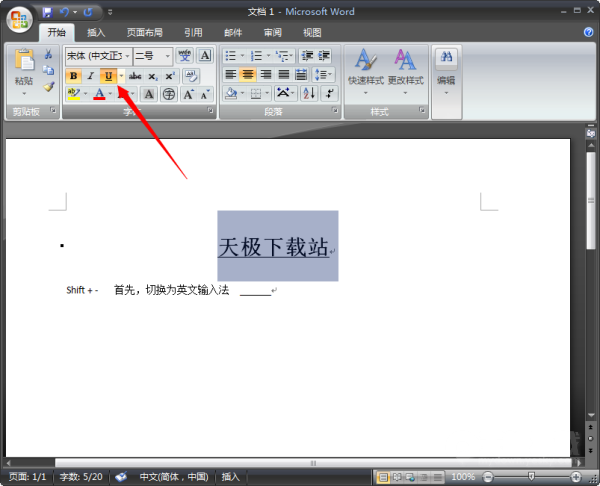Screen dimensions: 600x486
Task: Apply character shading icon
Action: click(x=149, y=94)
